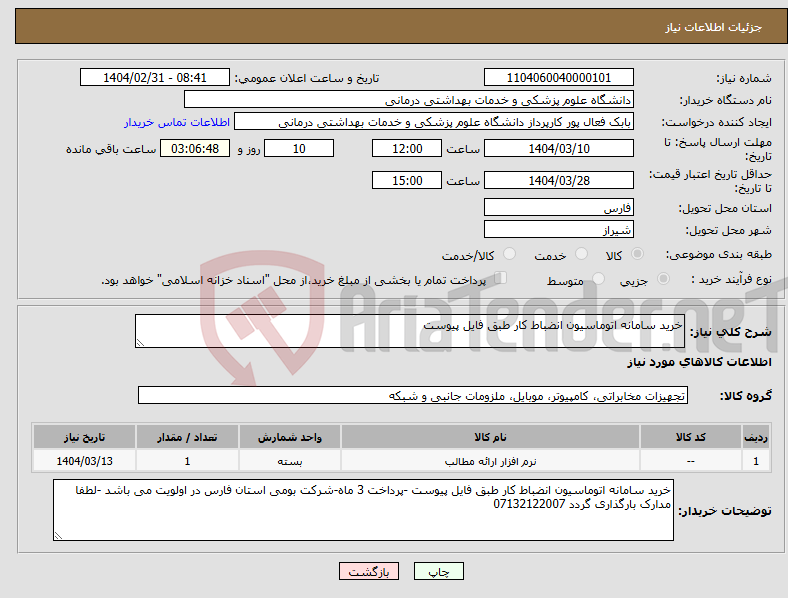788x598 pixels.
Task: Click the resize grip of توضیحات خریدار box
Action: click(58, 536)
